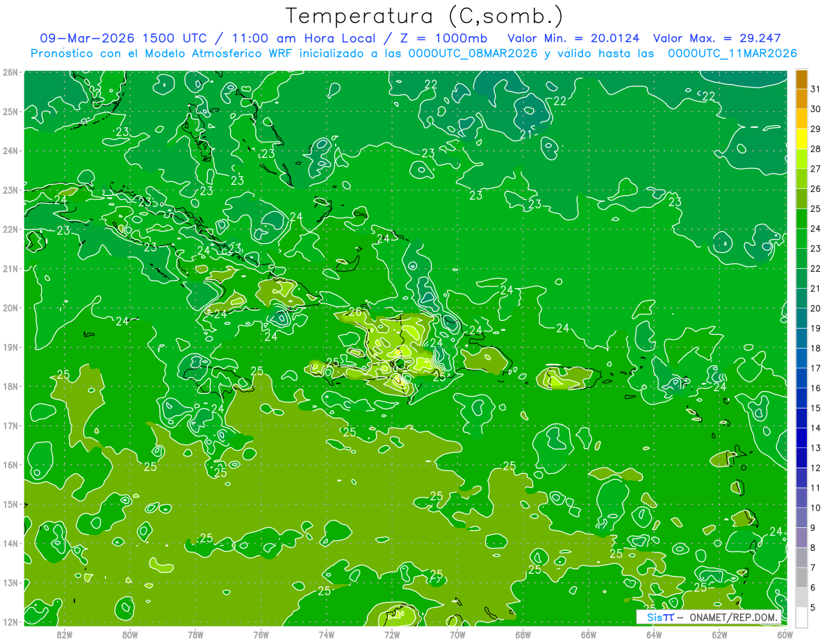Viewport: 834px width, 644px height.
Task: Click the '0000UTC_11MAR2026' valid-until time text
Action: [x=732, y=53]
